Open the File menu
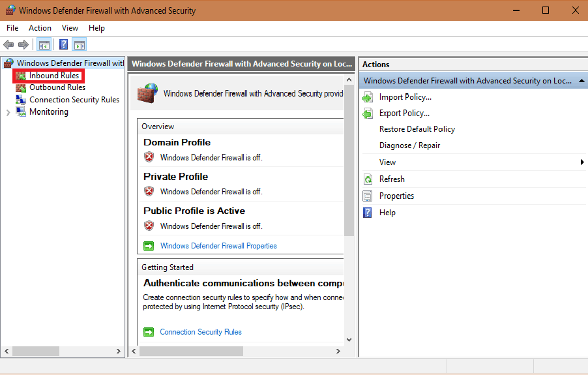Image resolution: width=588 pixels, height=375 pixels. click(12, 28)
